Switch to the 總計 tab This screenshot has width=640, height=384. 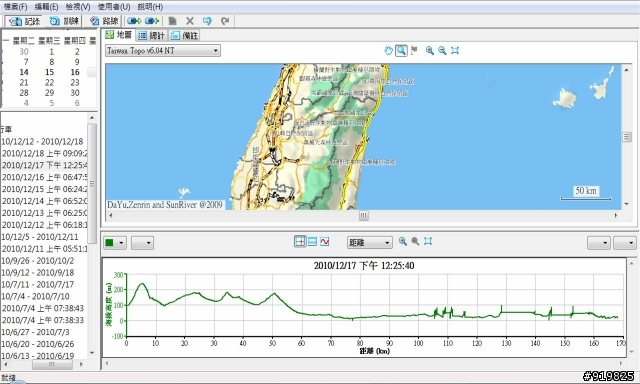point(152,36)
